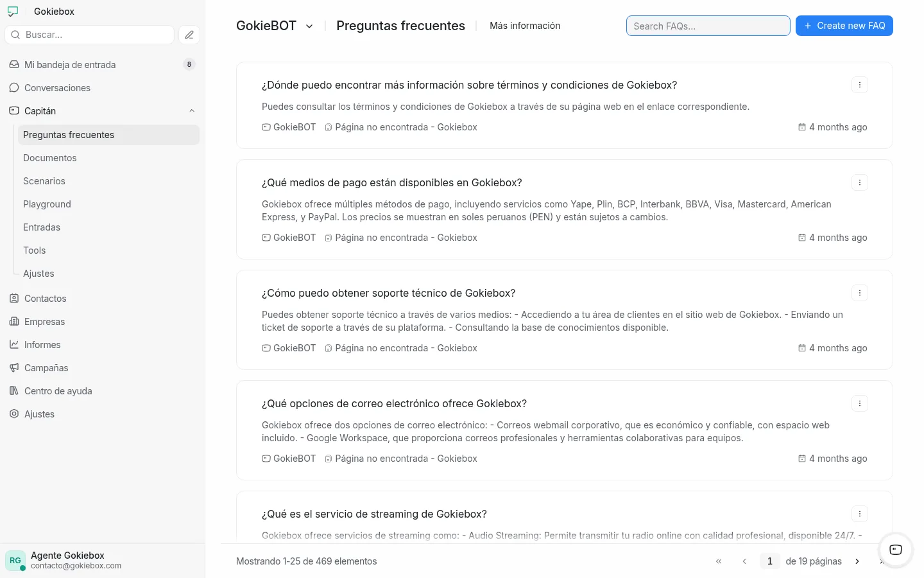The image size is (924, 578).
Task: Go to the previous page arrow
Action: [x=744, y=561]
